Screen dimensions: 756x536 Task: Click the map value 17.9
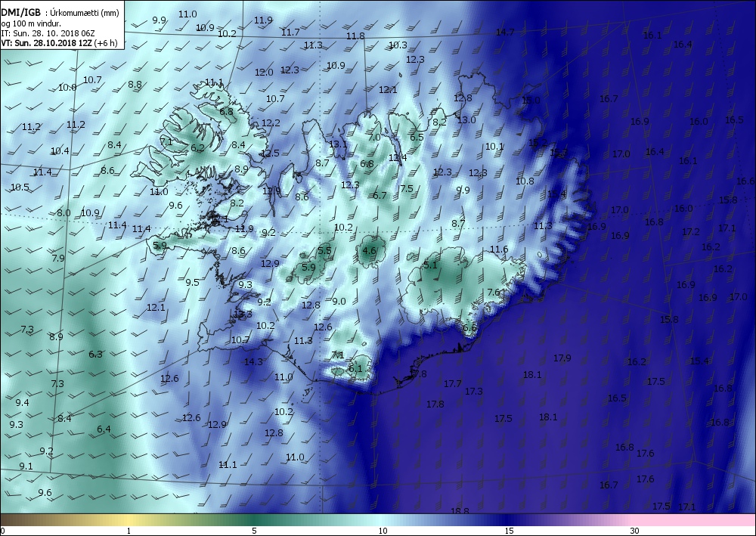(562, 358)
